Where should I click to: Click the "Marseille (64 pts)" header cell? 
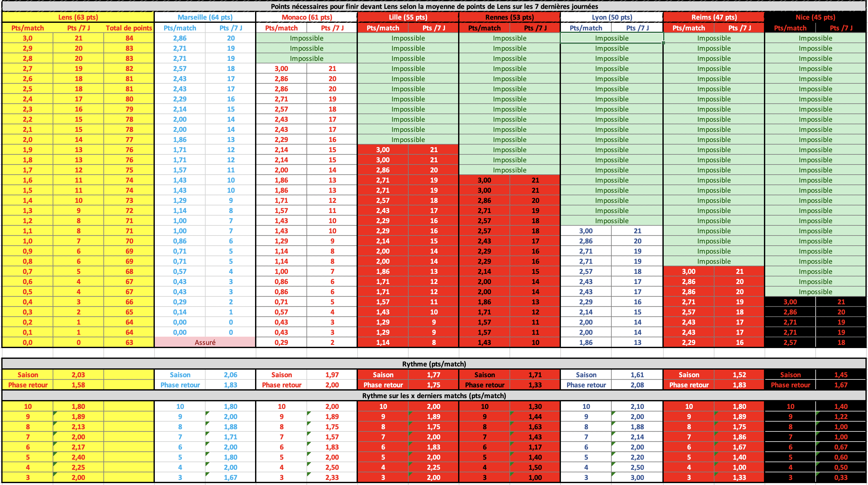(x=205, y=17)
